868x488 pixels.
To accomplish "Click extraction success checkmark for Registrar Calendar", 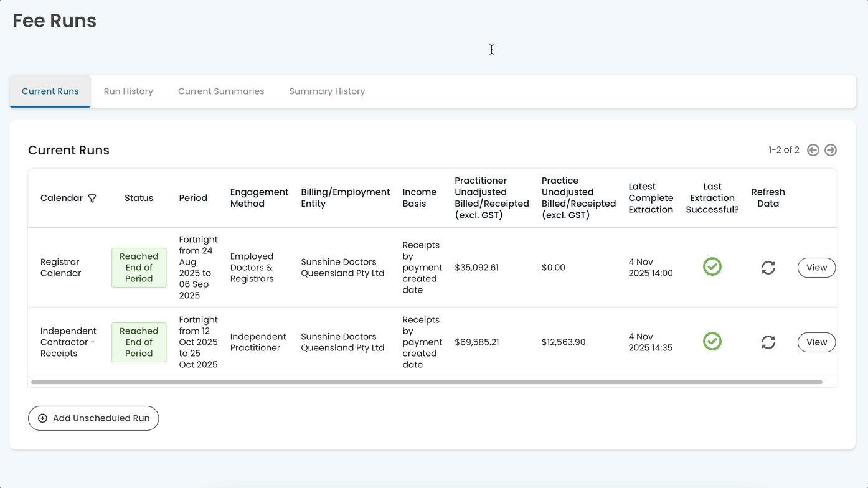I will tap(712, 267).
